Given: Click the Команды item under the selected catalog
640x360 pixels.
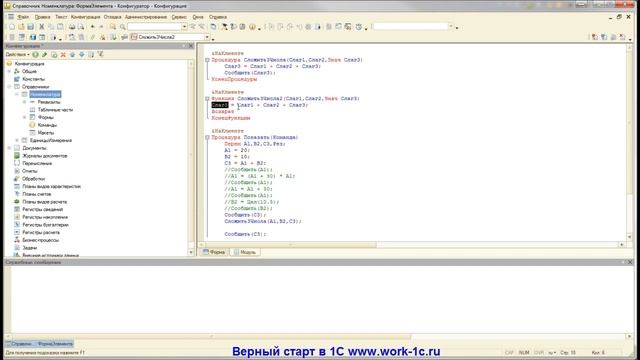Looking at the screenshot, I should tap(47, 125).
